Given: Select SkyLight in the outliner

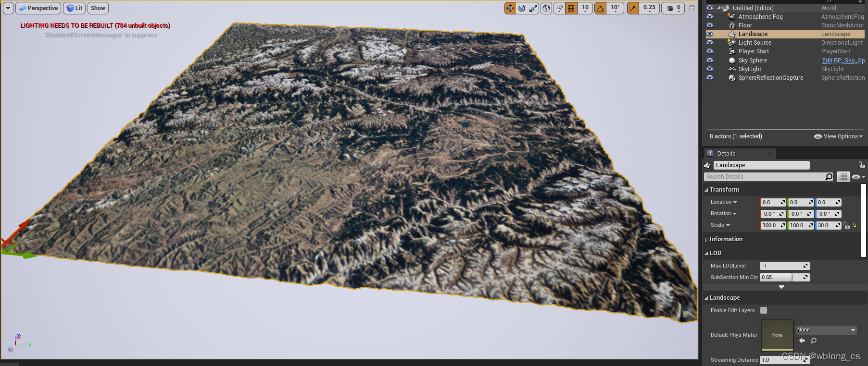Looking at the screenshot, I should click(x=750, y=69).
